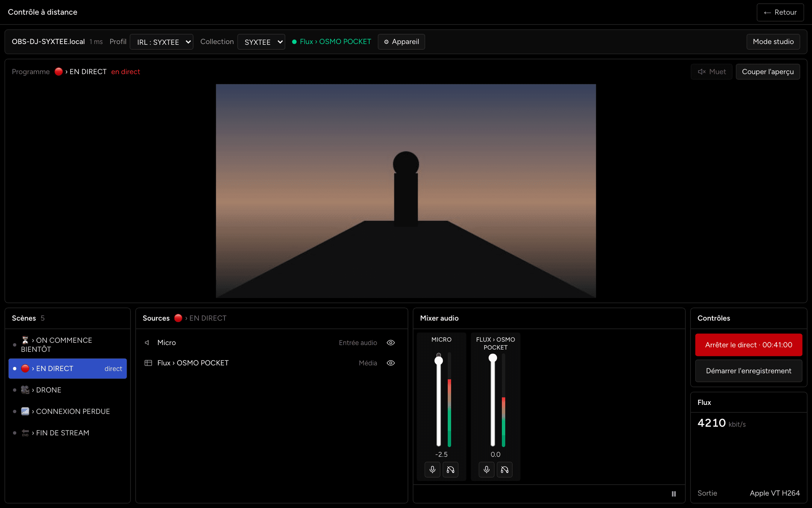
Task: Toggle visibility eye of Flux › OSMO POCKET source
Action: tap(391, 363)
